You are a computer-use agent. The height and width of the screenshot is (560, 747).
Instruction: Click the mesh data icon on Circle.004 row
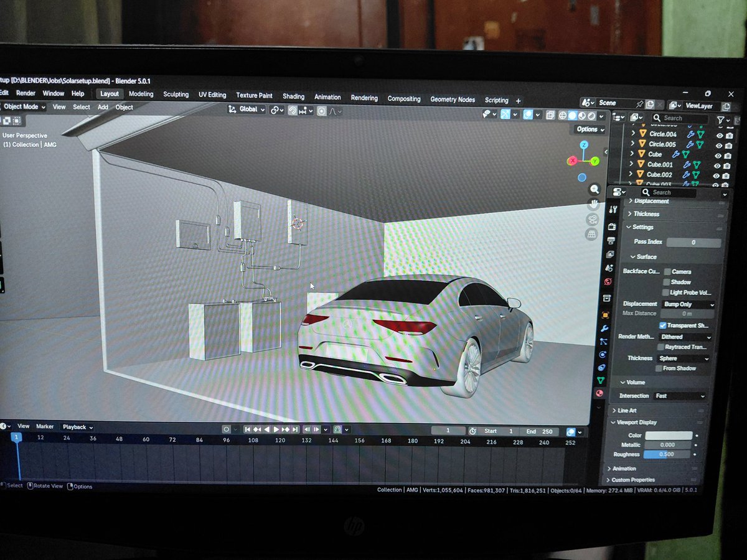700,134
